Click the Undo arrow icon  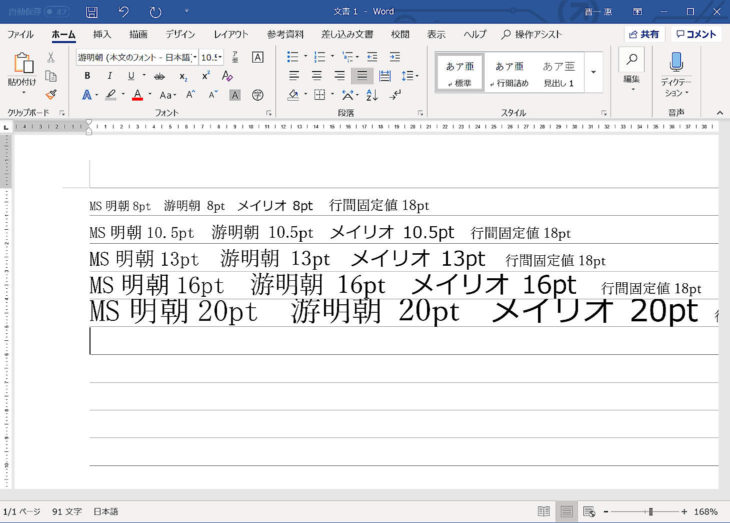[x=123, y=12]
